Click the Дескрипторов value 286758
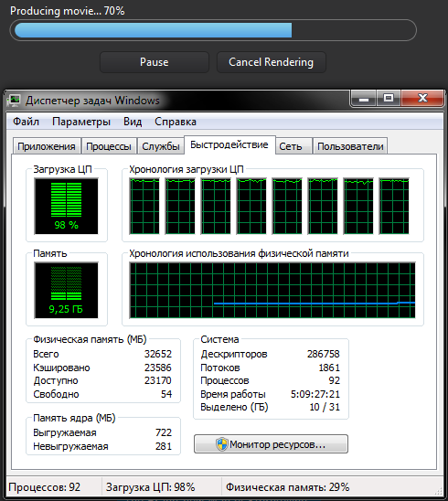 (x=324, y=354)
